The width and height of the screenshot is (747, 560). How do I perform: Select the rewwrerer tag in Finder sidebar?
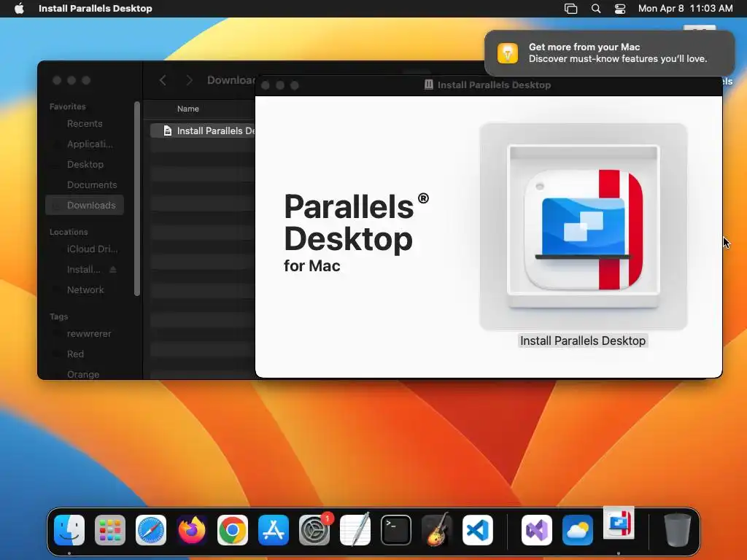[x=85, y=334]
